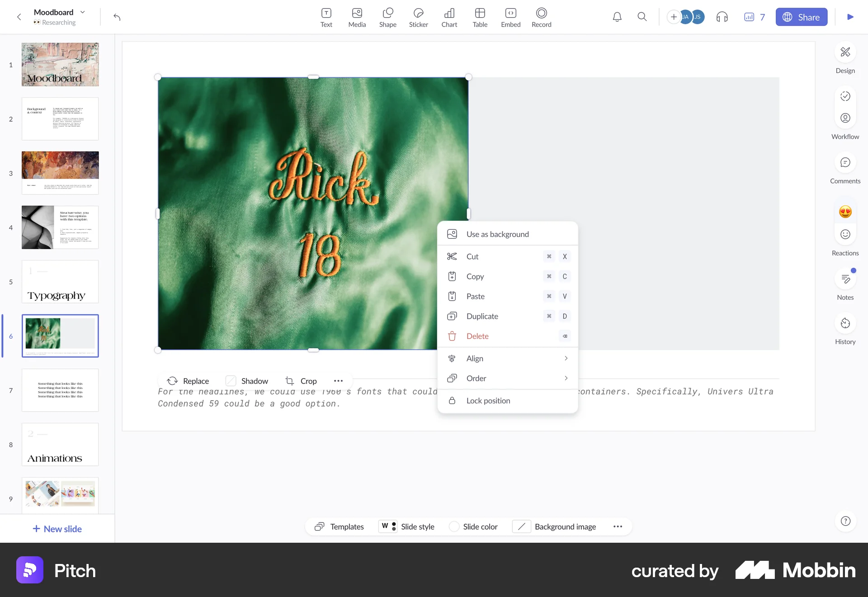Toggle the Background image option

555,526
